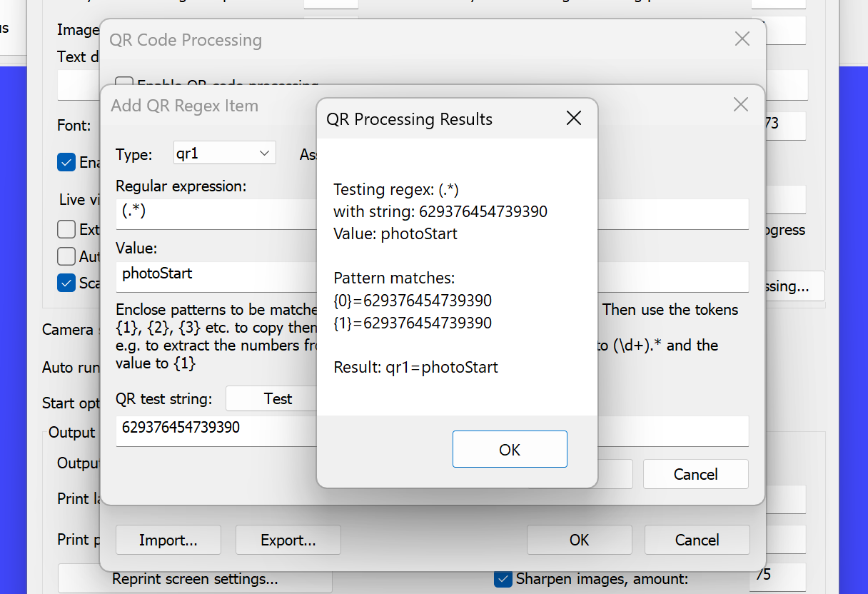This screenshot has width=868, height=594.
Task: Toggle the Sharpen images checkbox
Action: [x=503, y=578]
